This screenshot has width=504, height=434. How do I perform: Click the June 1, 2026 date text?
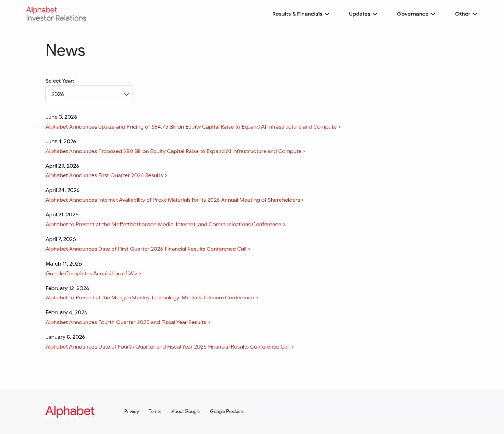(61, 142)
